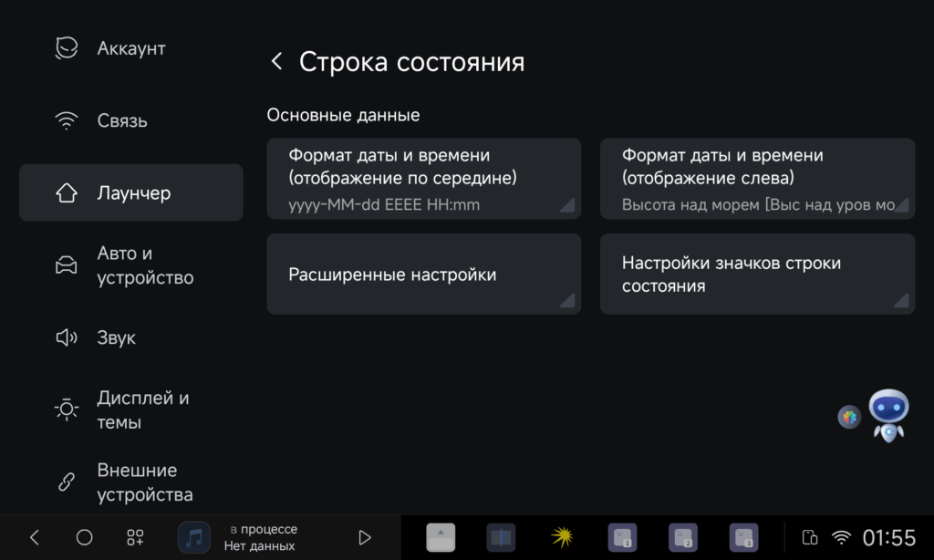Go back from Строка состояния page
This screenshot has height=560, width=934.
point(276,61)
